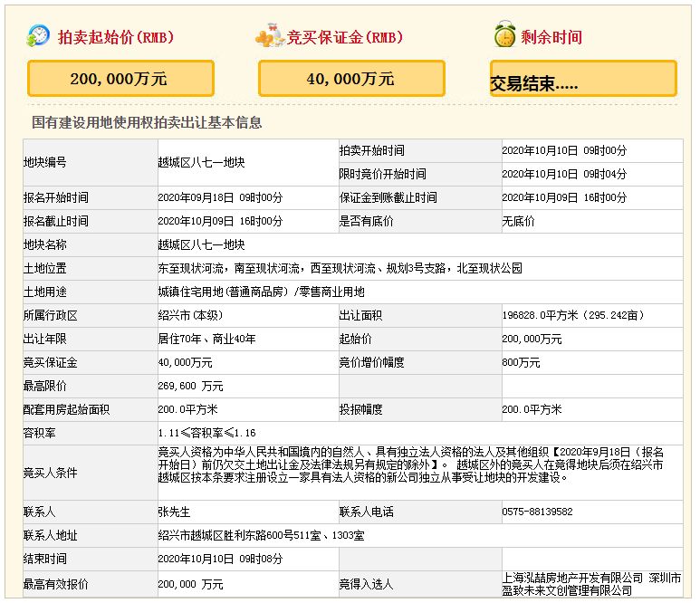This screenshot has height=603, width=700.
Task: Click the 拍卖起始价(RMB) heading
Action: click(116, 37)
